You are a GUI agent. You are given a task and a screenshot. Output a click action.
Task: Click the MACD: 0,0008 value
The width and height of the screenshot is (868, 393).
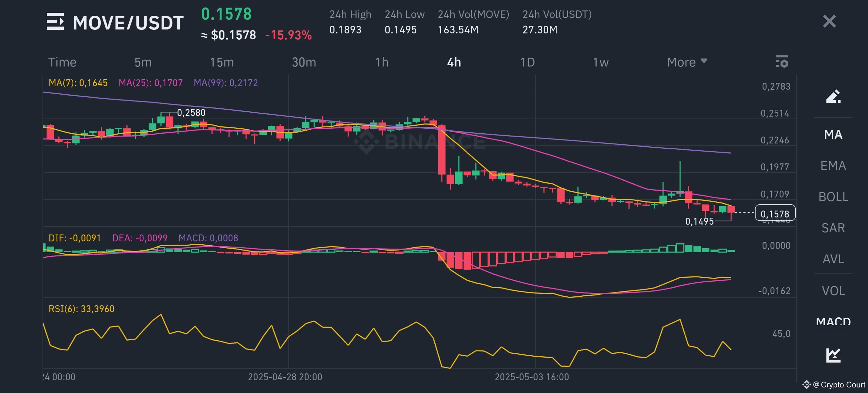pos(208,238)
